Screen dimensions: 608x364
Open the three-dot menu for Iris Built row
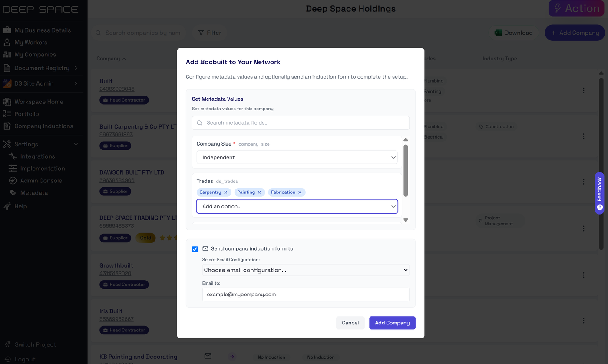pyautogui.click(x=583, y=321)
